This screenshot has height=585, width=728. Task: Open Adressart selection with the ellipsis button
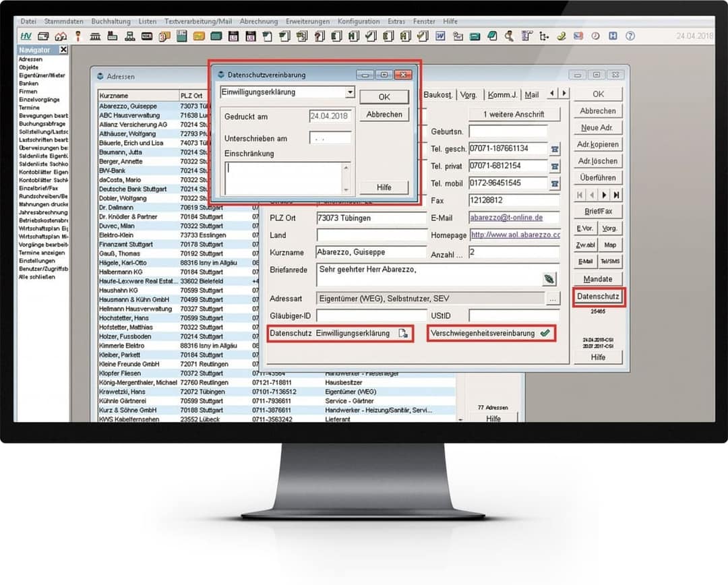click(x=553, y=298)
